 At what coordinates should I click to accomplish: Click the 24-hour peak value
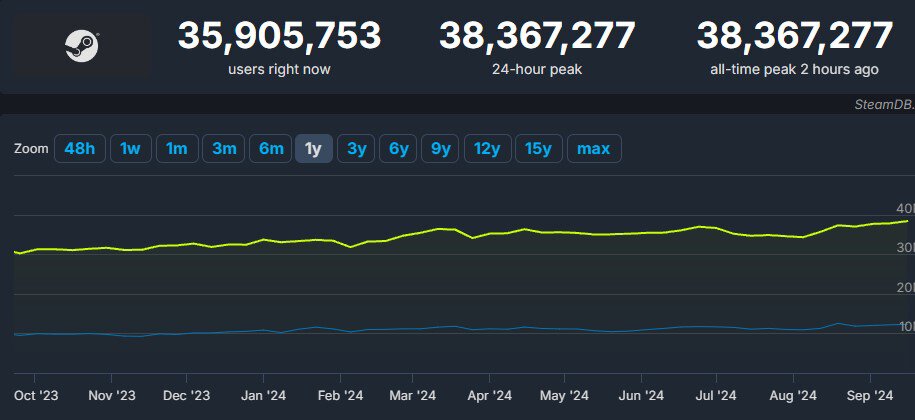(x=537, y=37)
